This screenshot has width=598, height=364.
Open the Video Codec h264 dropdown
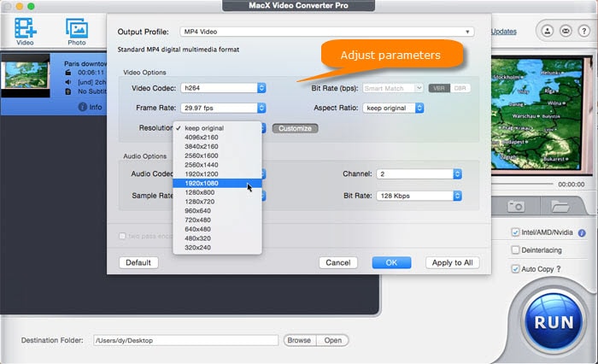223,88
